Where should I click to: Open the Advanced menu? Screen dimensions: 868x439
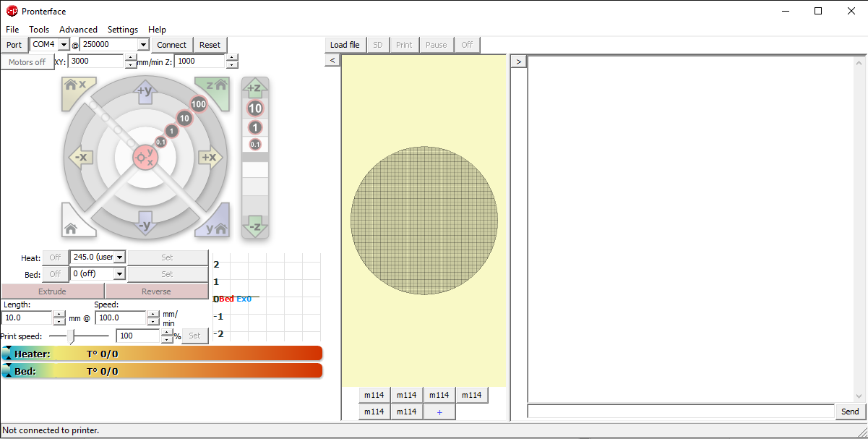[x=78, y=30]
